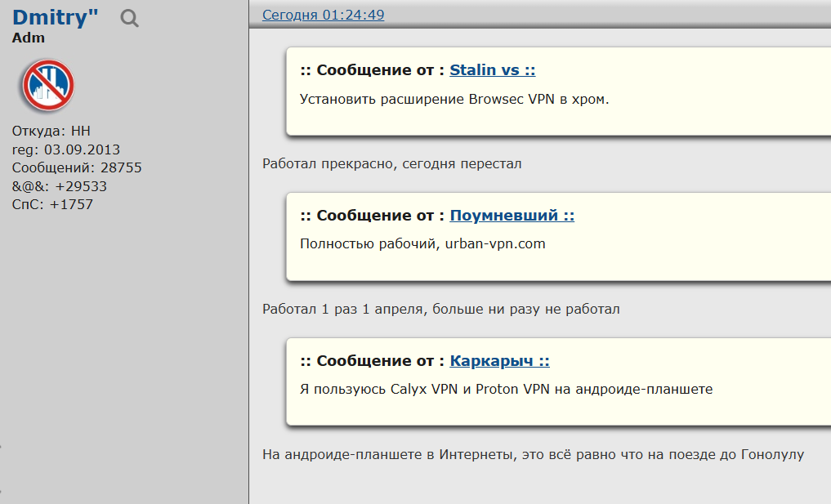831x504 pixels.
Task: Click the reply mentioning поезде до Гонолулу
Action: point(533,454)
